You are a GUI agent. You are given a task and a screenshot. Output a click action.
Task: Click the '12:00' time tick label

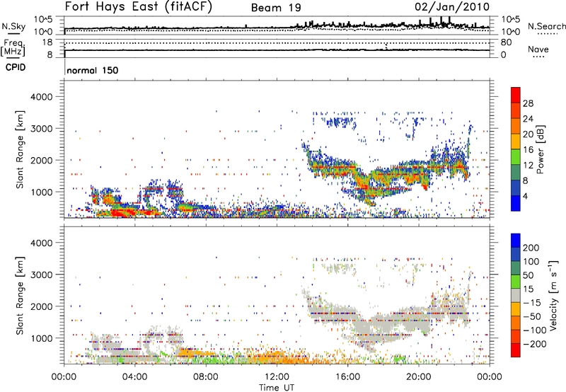(x=277, y=377)
